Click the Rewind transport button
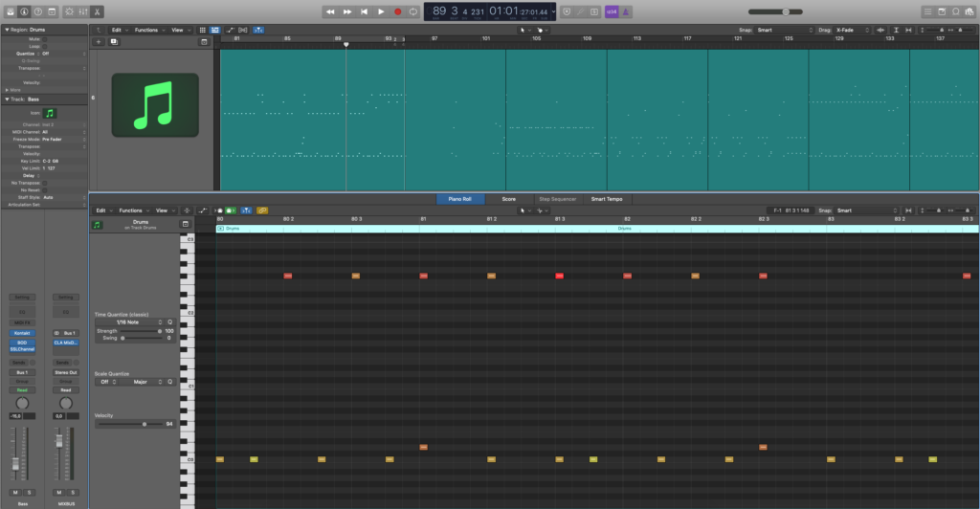The width and height of the screenshot is (980, 509). point(330,11)
